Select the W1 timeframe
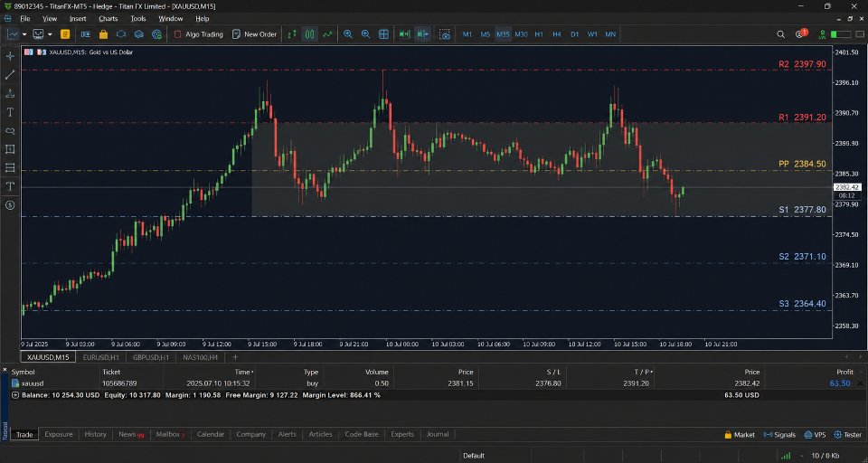 [592, 34]
